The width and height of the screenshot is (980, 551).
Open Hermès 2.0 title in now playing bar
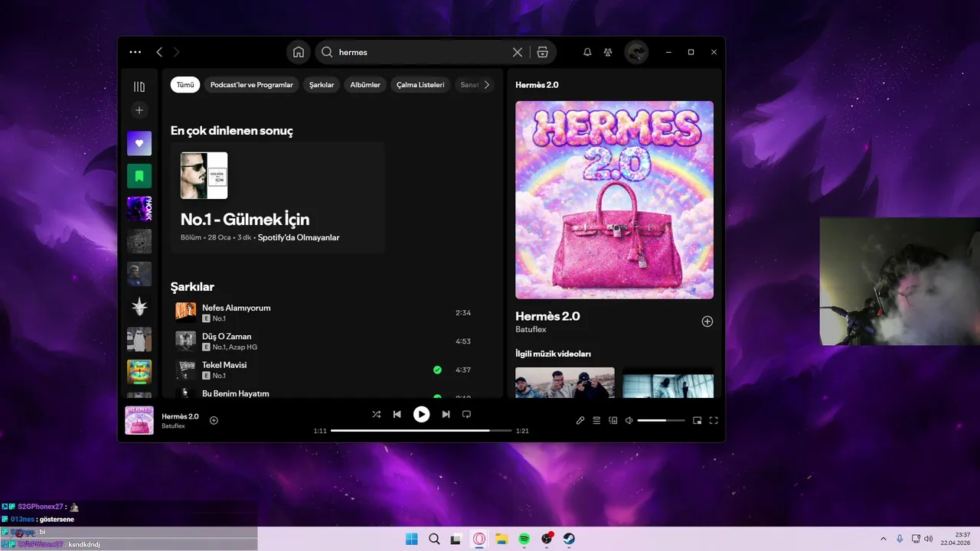coord(180,416)
